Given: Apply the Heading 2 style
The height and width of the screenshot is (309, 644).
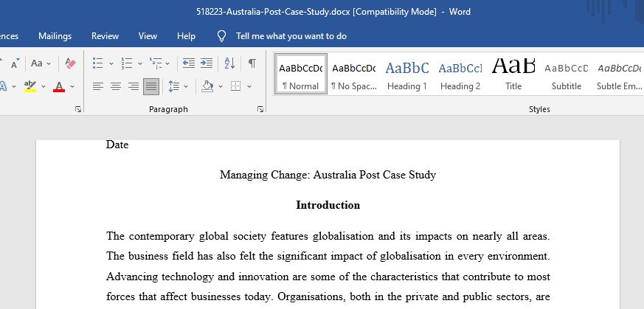Looking at the screenshot, I should tap(460, 74).
